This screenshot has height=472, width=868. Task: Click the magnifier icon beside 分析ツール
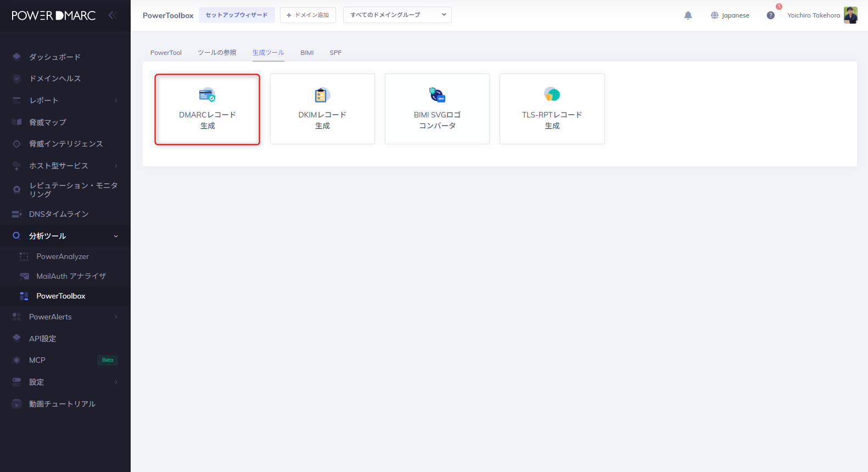(16, 235)
